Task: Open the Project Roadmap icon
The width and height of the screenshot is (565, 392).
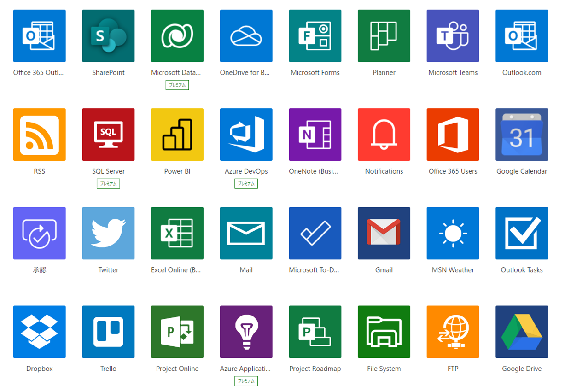Action: click(315, 332)
